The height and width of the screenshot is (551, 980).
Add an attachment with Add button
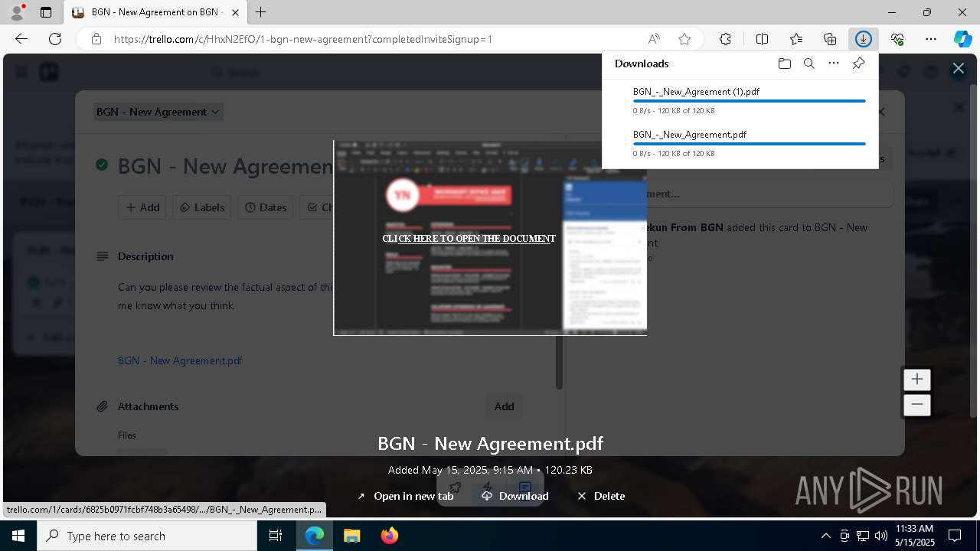504,406
